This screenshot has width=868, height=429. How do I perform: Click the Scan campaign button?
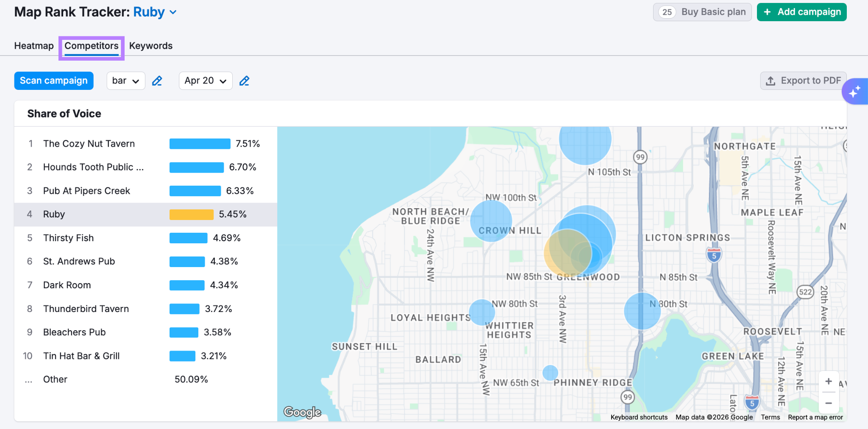(x=54, y=81)
